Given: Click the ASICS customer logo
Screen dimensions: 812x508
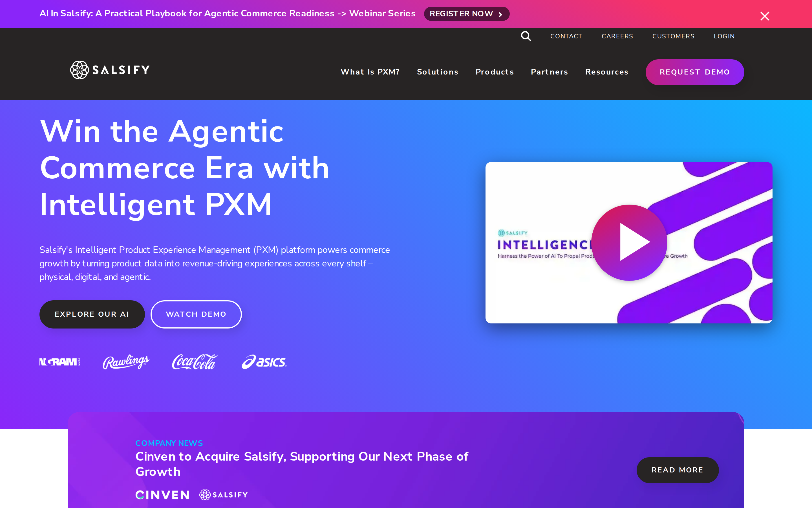Looking at the screenshot, I should (264, 362).
